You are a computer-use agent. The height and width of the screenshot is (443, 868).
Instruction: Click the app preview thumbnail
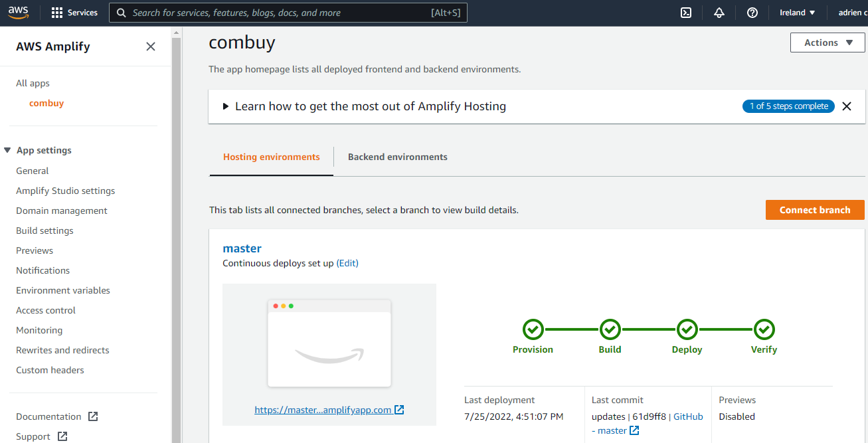329,343
